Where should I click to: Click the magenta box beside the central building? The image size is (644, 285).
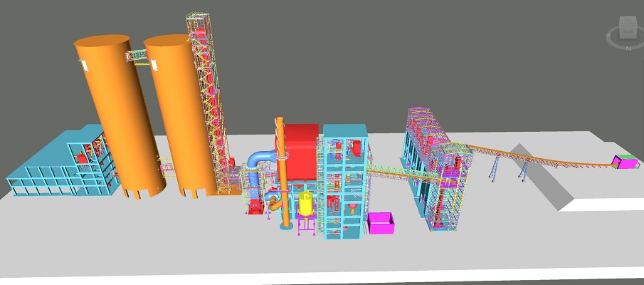pyautogui.click(x=381, y=223)
